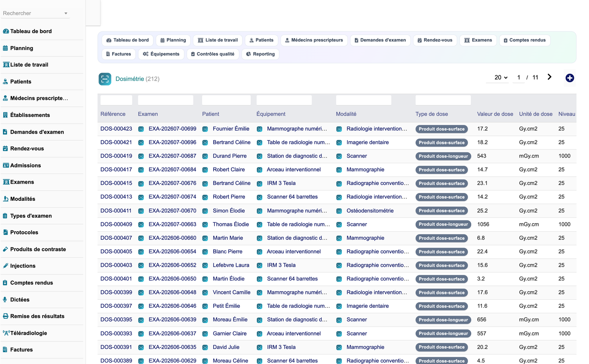Open Contrôles qualité shortcut tab
The width and height of the screenshot is (589, 364).
[213, 54]
